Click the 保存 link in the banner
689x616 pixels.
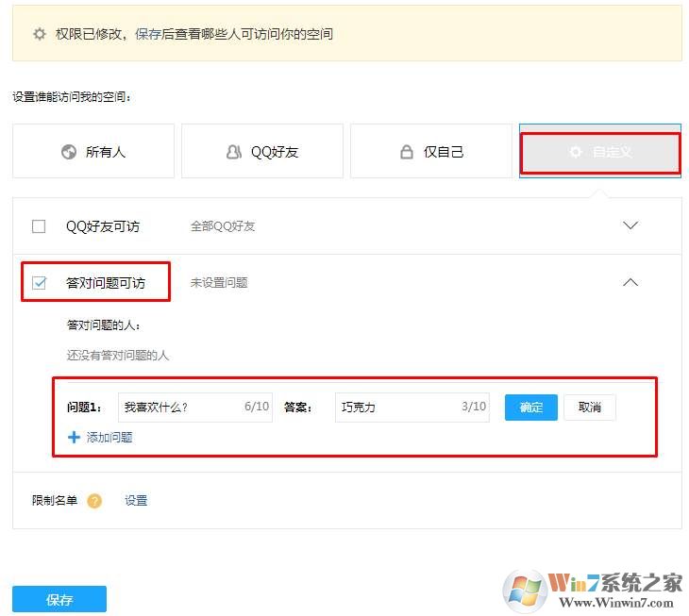[148, 34]
